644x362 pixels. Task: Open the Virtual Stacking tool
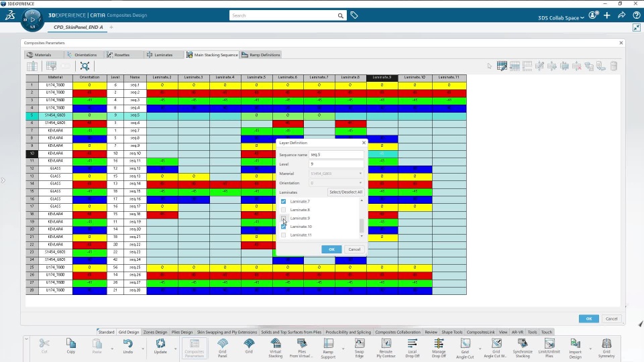[x=276, y=348]
